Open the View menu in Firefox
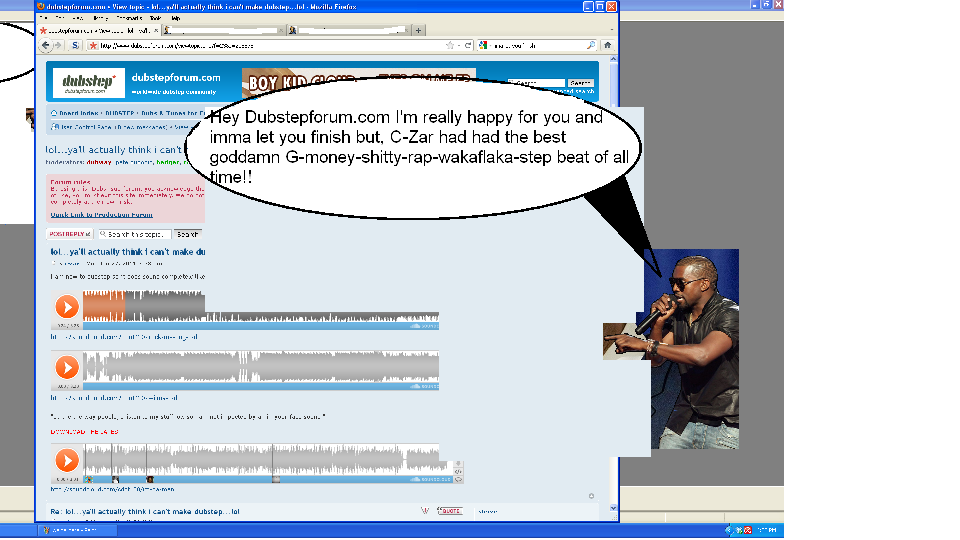 (78, 18)
